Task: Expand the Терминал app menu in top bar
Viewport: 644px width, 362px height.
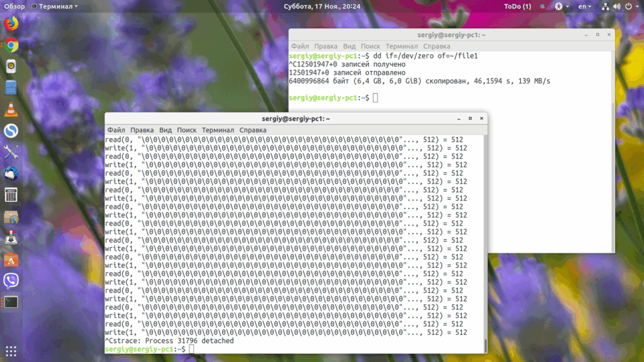Action: pyautogui.click(x=55, y=6)
